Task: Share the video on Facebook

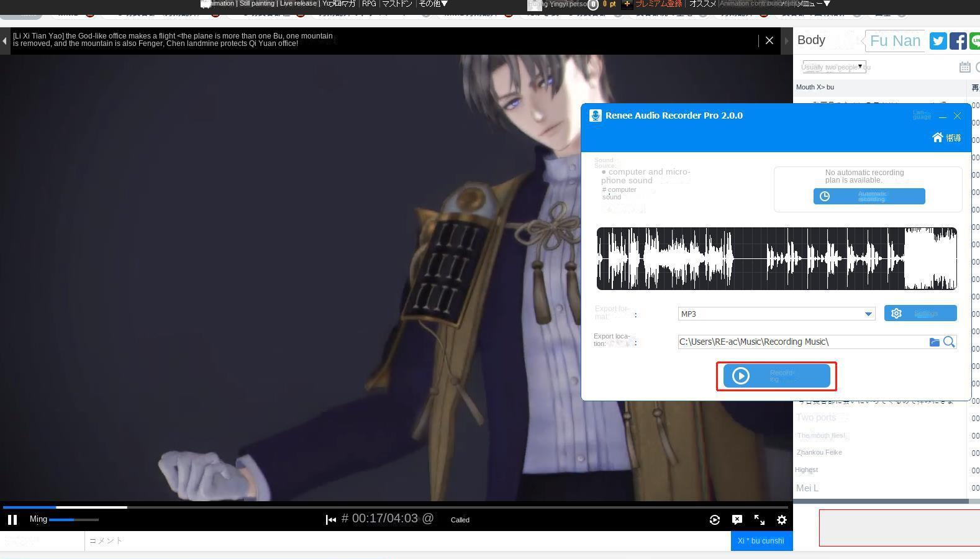Action: click(958, 41)
